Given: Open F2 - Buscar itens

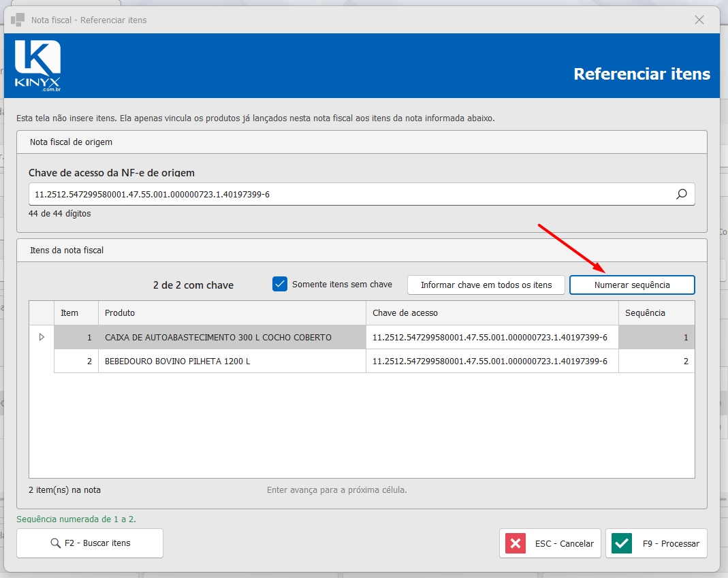Looking at the screenshot, I should pyautogui.click(x=90, y=543).
